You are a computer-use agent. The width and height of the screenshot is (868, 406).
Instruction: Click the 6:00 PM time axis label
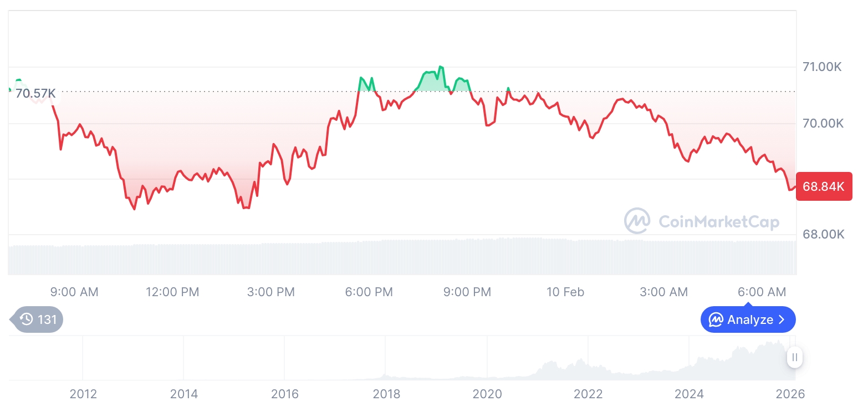369,292
